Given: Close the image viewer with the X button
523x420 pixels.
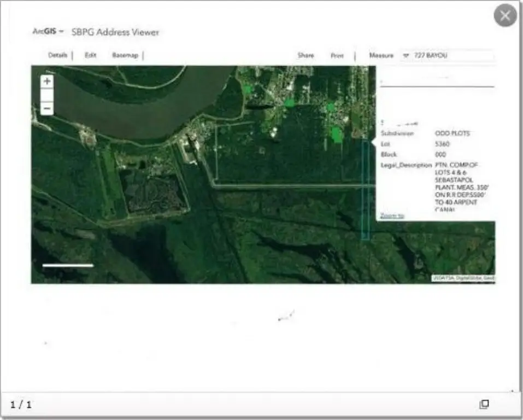Looking at the screenshot, I should [x=505, y=16].
